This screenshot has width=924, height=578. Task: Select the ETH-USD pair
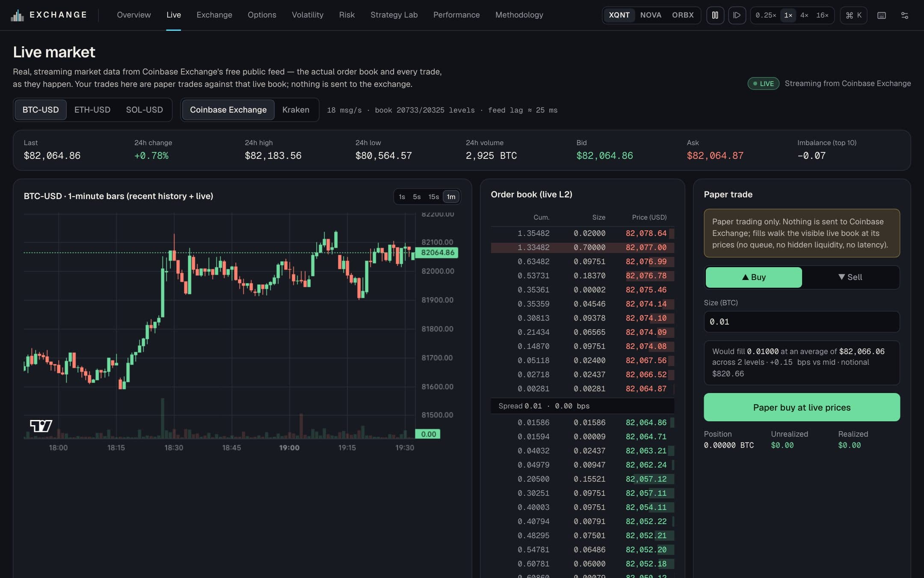92,110
